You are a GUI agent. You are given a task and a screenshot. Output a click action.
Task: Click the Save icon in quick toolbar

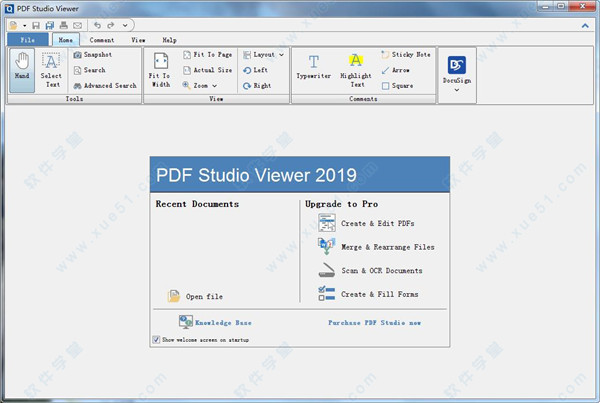coord(36,25)
